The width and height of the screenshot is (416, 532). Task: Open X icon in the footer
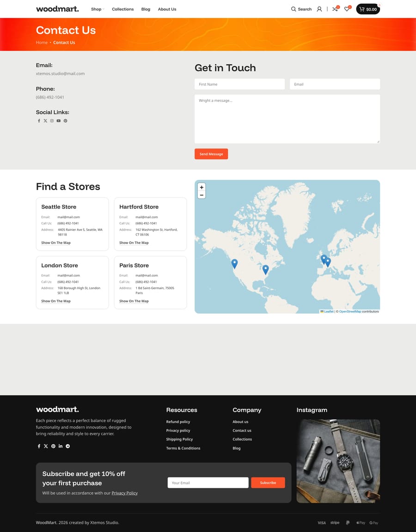coord(46,446)
